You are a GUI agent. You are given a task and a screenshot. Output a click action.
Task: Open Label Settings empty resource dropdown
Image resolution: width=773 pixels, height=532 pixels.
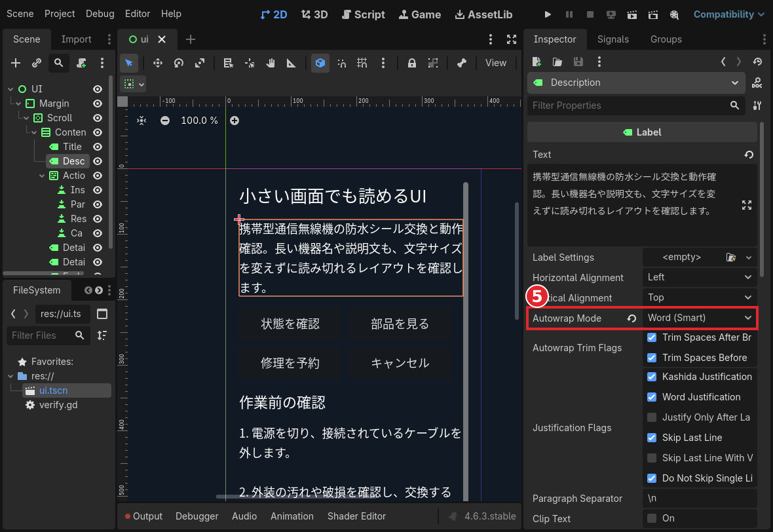(749, 257)
